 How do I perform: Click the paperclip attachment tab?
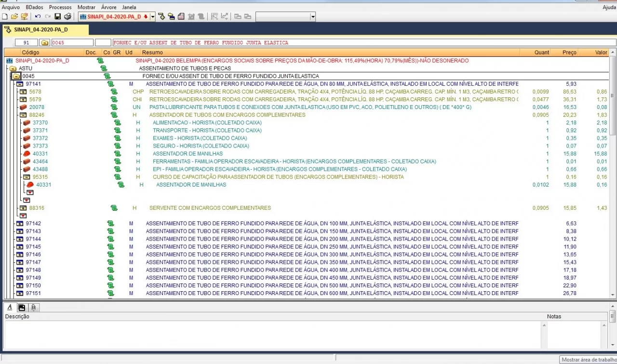(33, 307)
